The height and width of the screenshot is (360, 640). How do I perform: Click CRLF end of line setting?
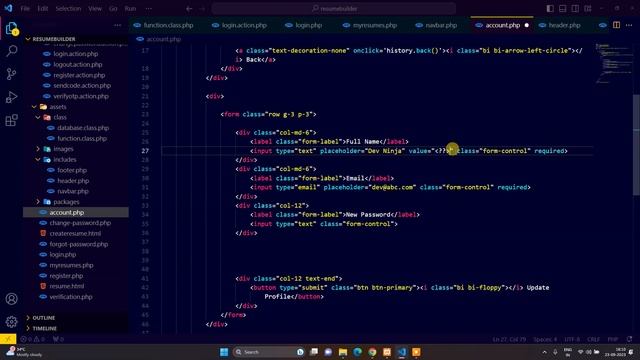[x=593, y=339]
